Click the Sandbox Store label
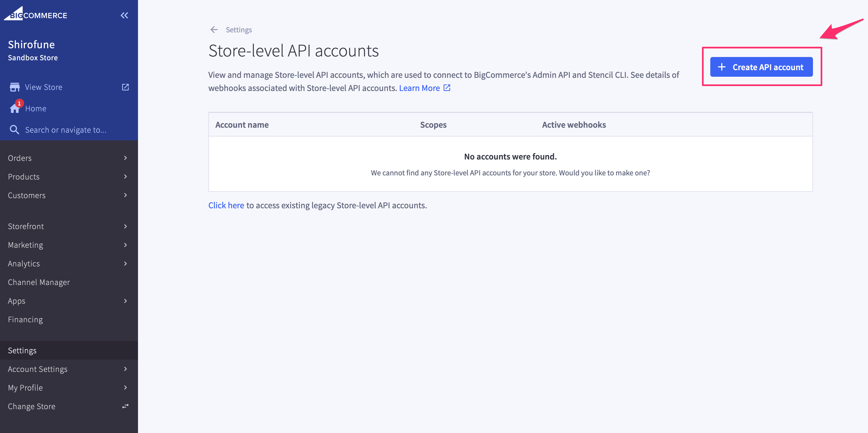The width and height of the screenshot is (868, 433). [x=33, y=58]
